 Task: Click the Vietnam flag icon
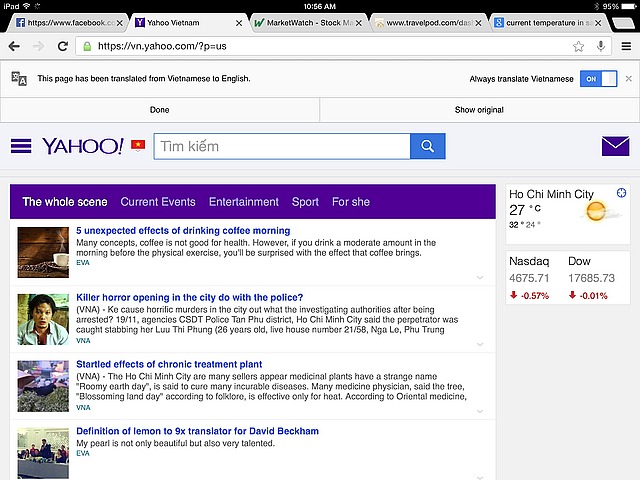pyautogui.click(x=138, y=145)
